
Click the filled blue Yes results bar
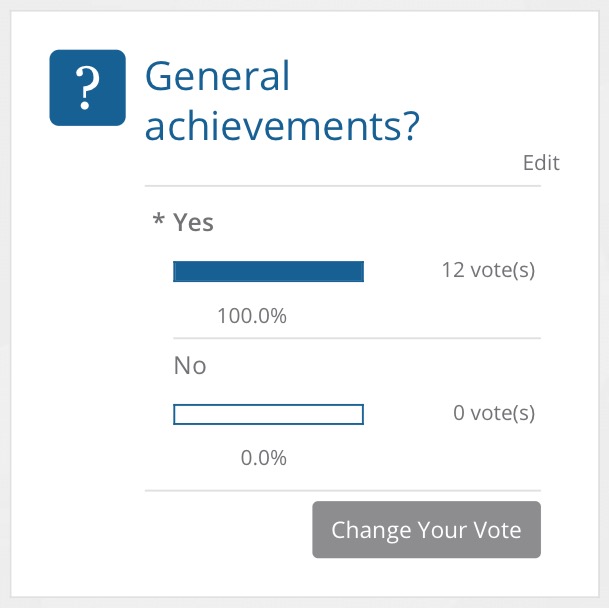[x=268, y=272]
